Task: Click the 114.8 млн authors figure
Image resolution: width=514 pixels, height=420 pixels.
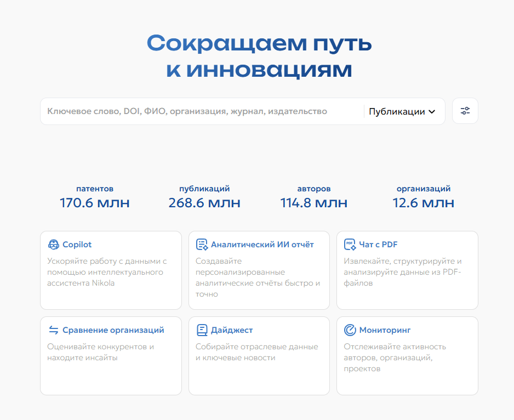Action: coord(313,203)
